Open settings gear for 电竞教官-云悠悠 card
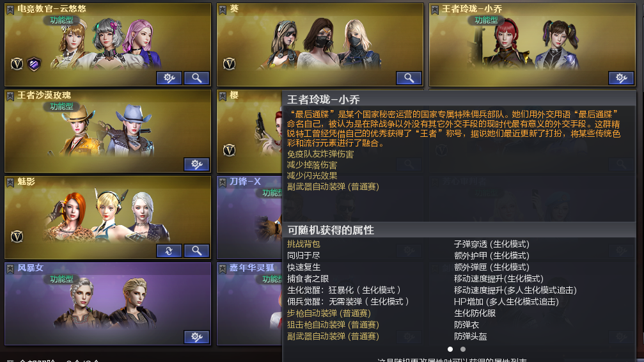Viewport: 644px width, 362px height. pos(169,77)
